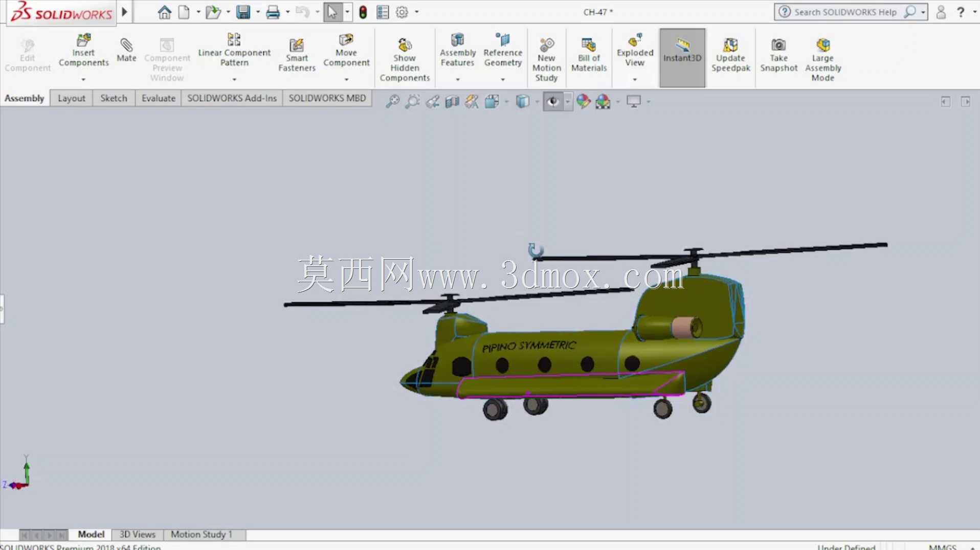Start a New Motion Study
Image resolution: width=980 pixels, height=550 pixels.
pyautogui.click(x=546, y=60)
